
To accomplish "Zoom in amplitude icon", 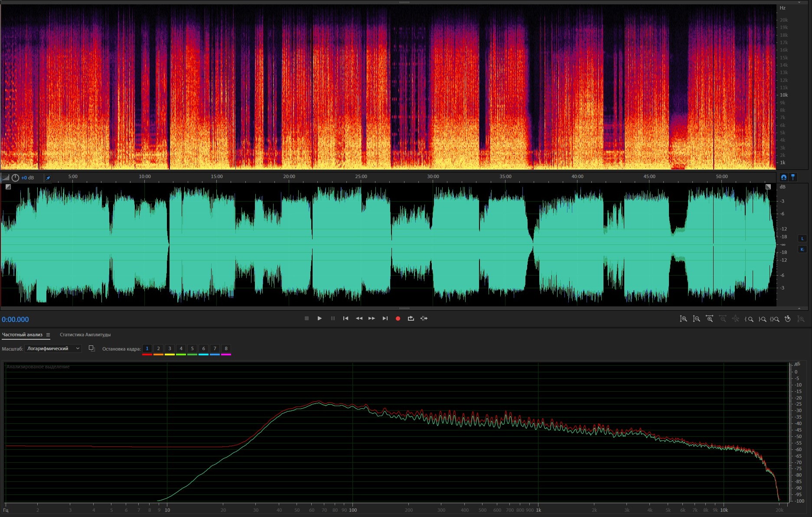I will pyautogui.click(x=683, y=319).
